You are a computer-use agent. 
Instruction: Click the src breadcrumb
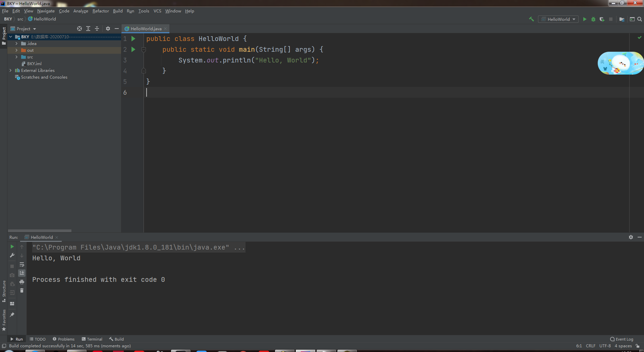(20, 19)
